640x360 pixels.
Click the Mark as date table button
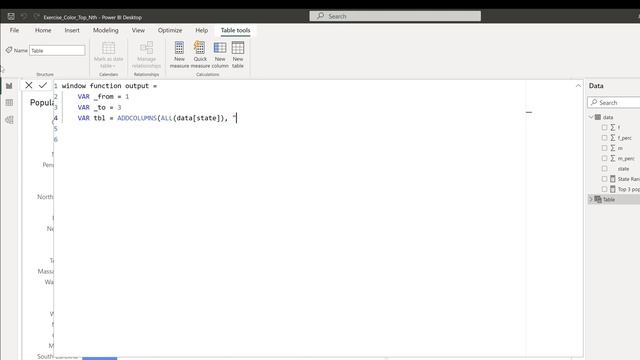[x=108, y=54]
